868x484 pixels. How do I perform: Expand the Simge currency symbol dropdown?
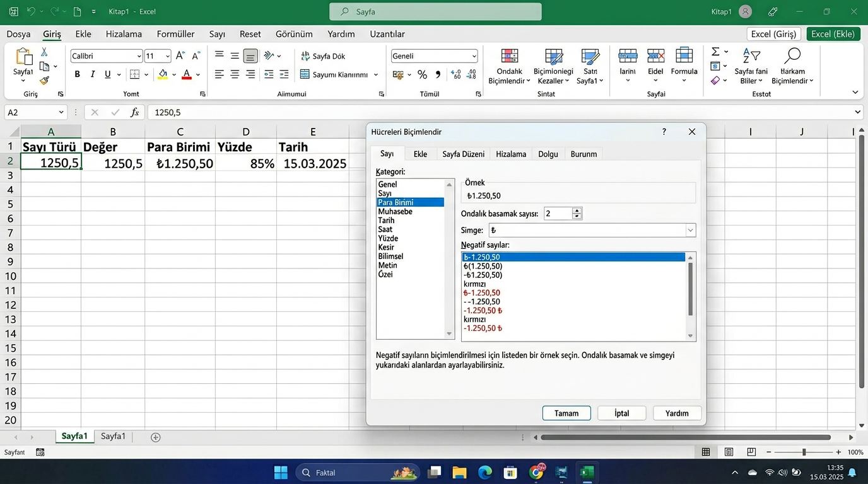[690, 231]
